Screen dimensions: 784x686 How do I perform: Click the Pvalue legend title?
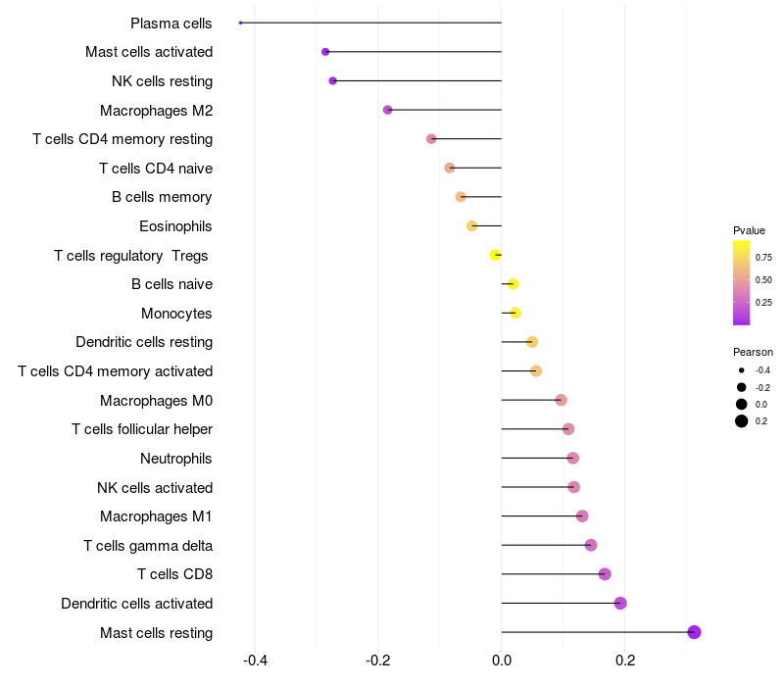pos(749,230)
